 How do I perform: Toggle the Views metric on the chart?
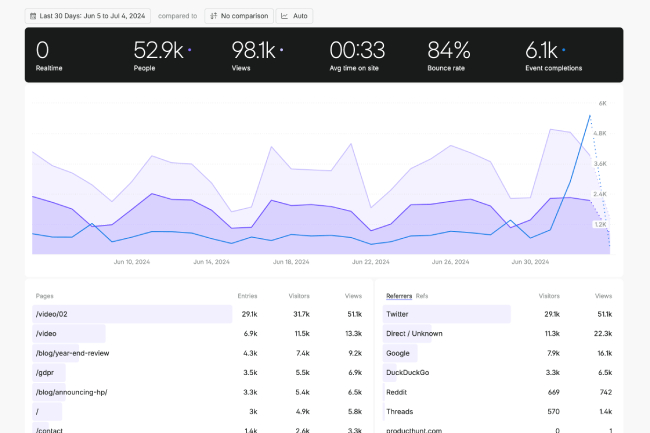257,55
